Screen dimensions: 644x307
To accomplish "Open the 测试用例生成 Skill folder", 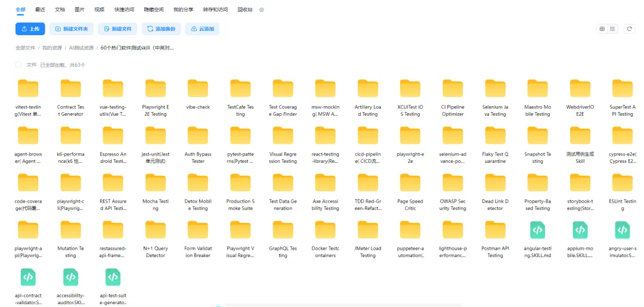I will pyautogui.click(x=580, y=136).
